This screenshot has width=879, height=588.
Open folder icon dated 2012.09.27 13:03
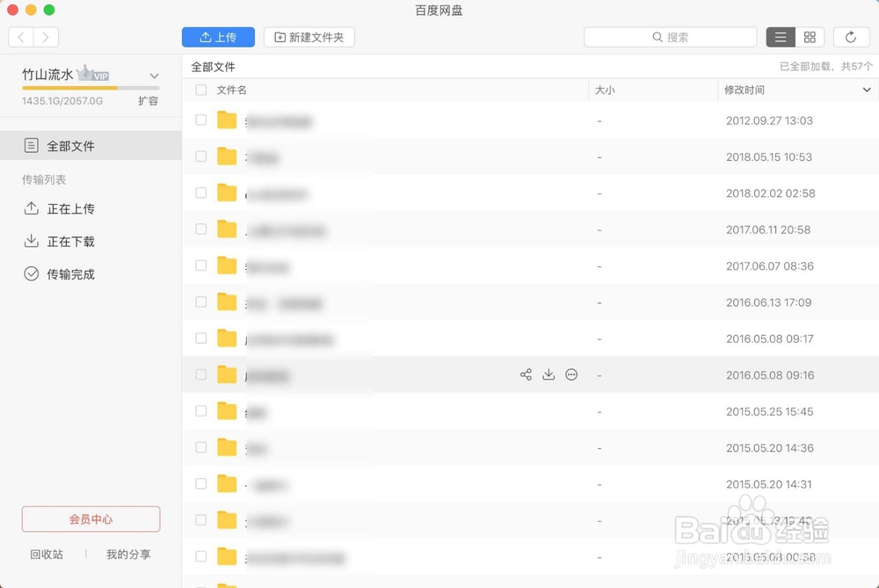(x=227, y=120)
